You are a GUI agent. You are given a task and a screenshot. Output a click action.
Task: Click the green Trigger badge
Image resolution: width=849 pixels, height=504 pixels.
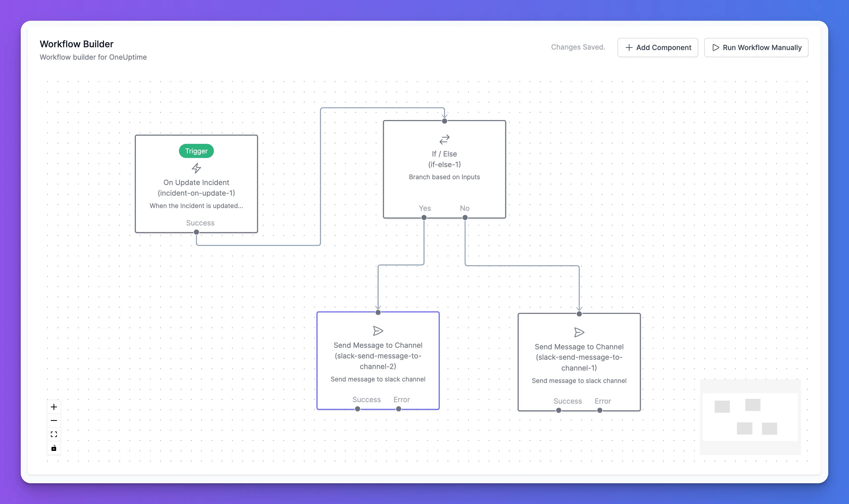tap(197, 151)
